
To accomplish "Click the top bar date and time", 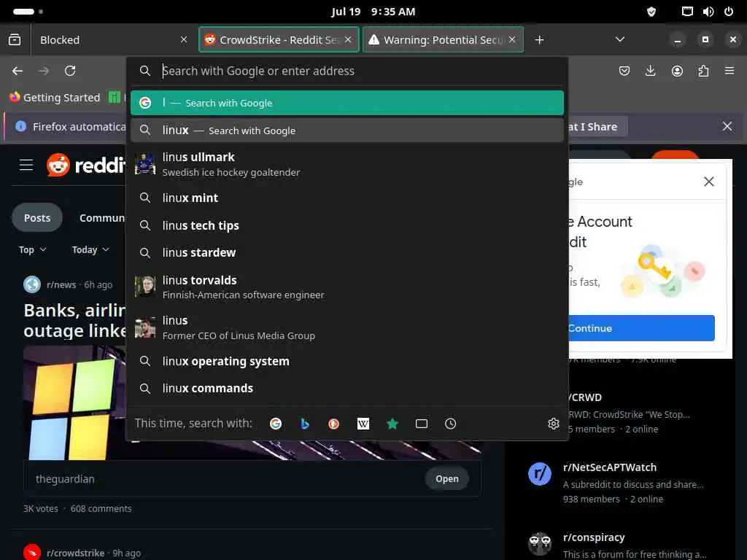I will tap(373, 12).
